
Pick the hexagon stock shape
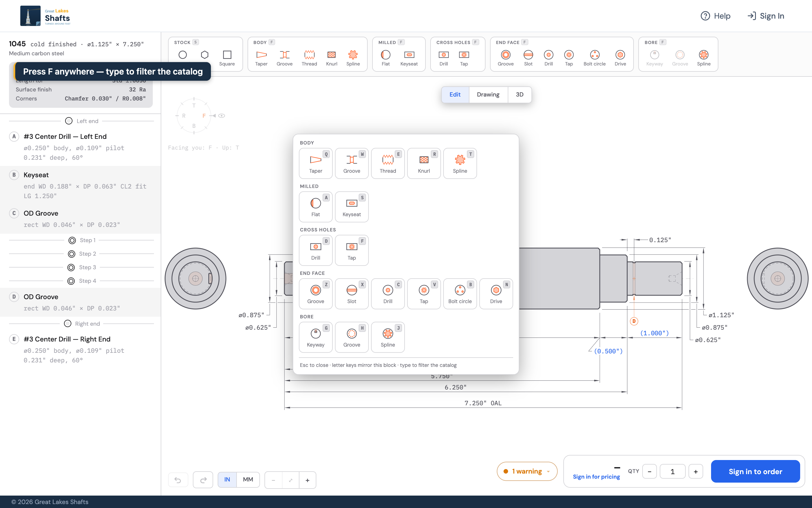pos(205,55)
